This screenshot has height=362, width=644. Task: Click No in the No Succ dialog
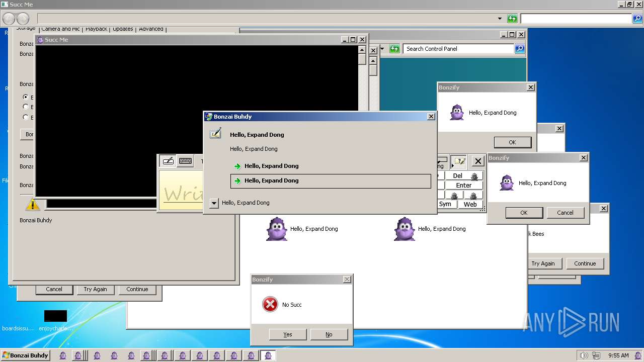tap(329, 334)
